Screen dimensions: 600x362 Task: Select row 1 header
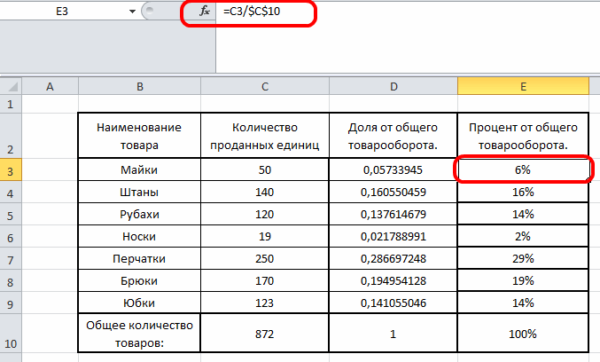tap(11, 104)
